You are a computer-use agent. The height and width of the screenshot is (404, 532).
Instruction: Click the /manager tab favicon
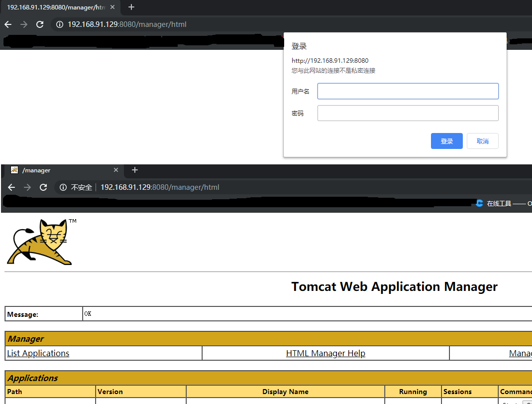tap(14, 170)
